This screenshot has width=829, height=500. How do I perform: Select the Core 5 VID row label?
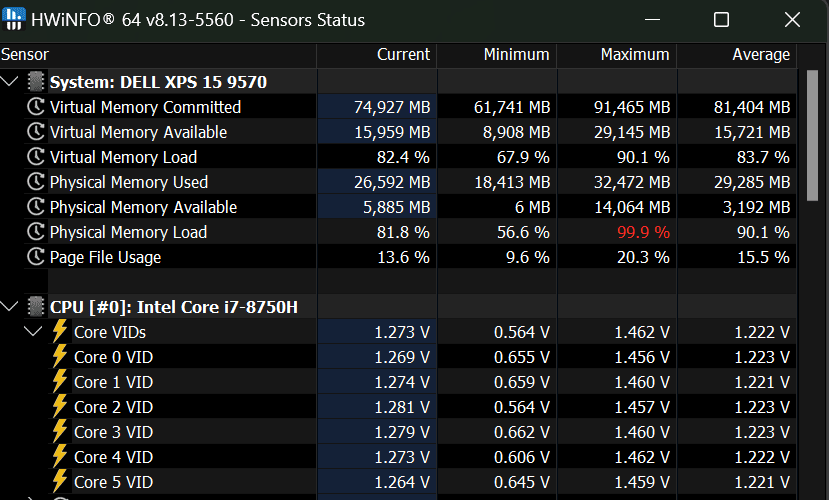(114, 482)
